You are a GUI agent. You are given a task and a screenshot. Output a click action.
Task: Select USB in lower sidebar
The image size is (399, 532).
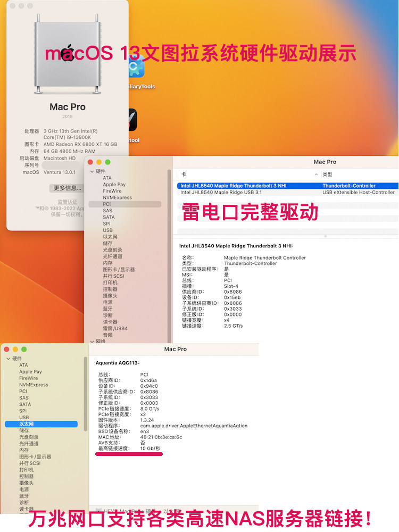tap(24, 417)
